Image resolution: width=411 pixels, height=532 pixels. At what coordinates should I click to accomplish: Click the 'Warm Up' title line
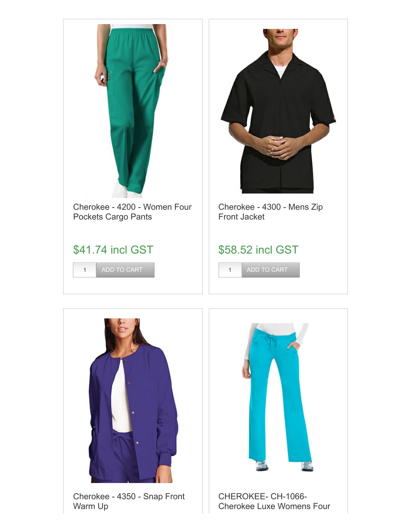(91, 506)
